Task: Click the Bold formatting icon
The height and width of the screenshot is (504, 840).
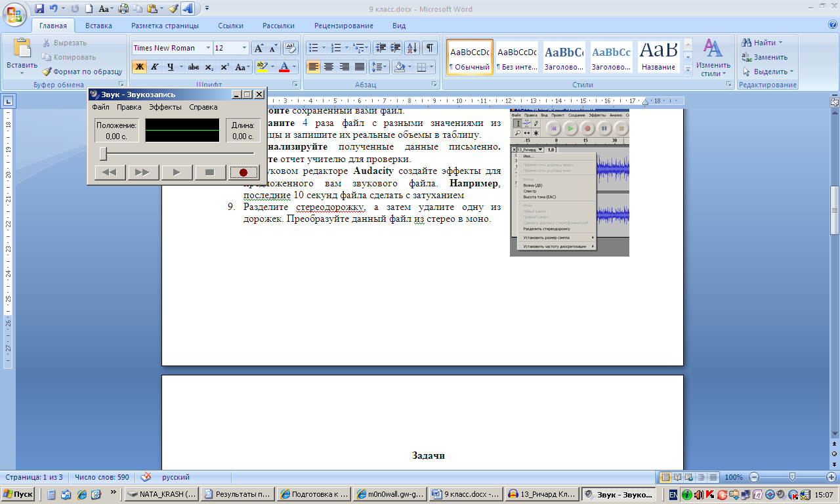Action: point(139,67)
